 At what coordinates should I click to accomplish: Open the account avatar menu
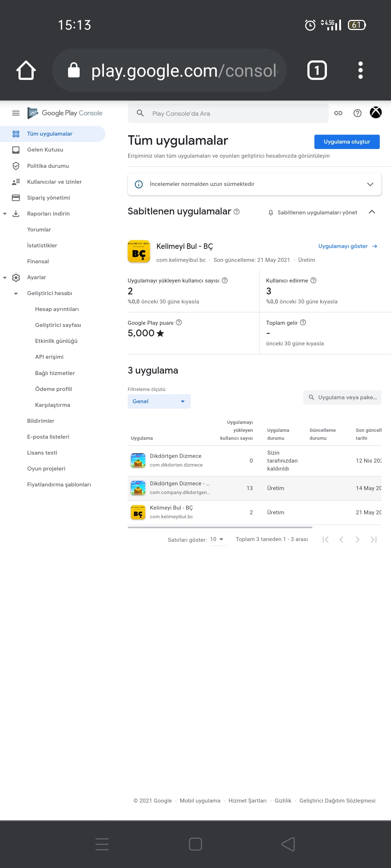tap(376, 112)
